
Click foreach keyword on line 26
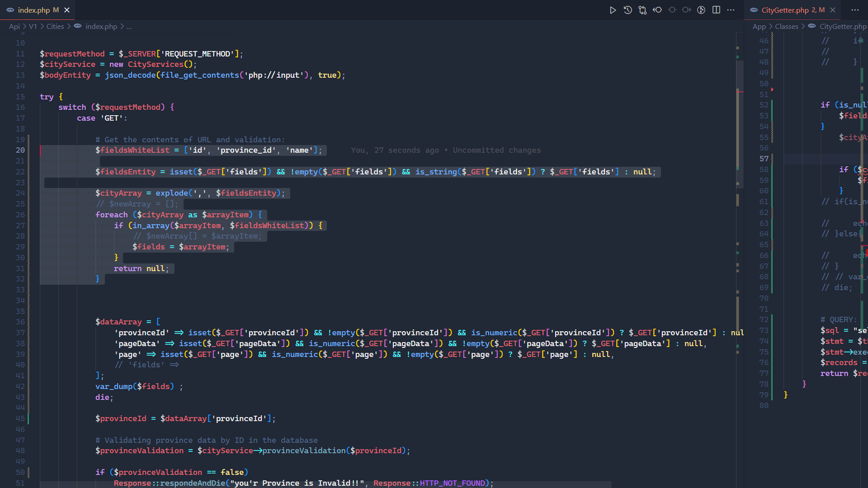pos(112,215)
